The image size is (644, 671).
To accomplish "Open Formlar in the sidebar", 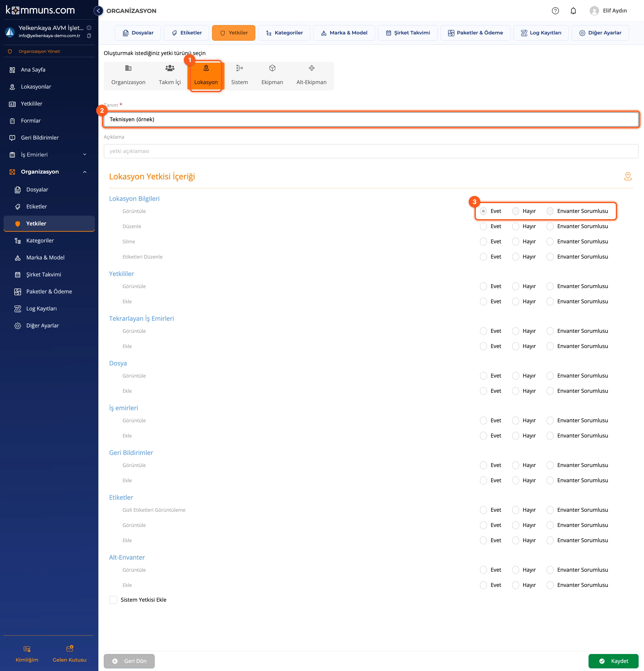I will tap(49, 121).
